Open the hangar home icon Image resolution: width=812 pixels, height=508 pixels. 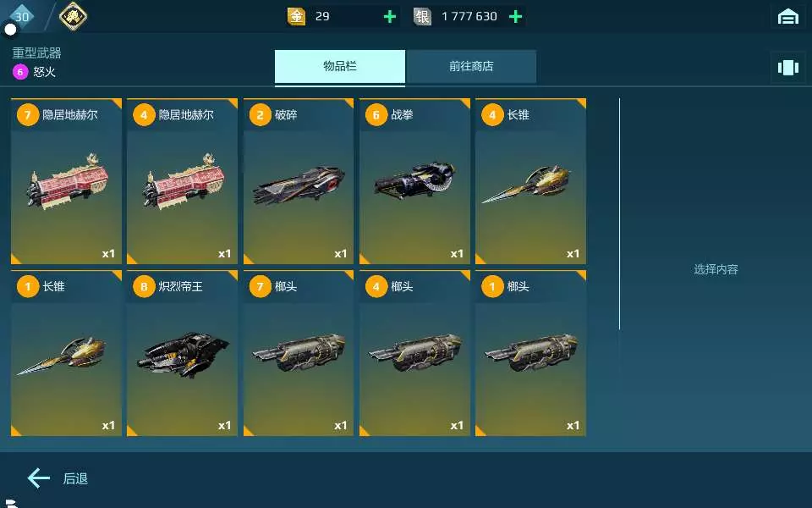point(787,17)
